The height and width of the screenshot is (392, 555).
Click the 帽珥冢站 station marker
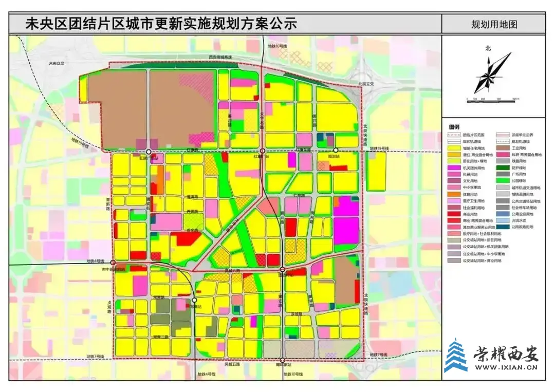(x=283, y=360)
